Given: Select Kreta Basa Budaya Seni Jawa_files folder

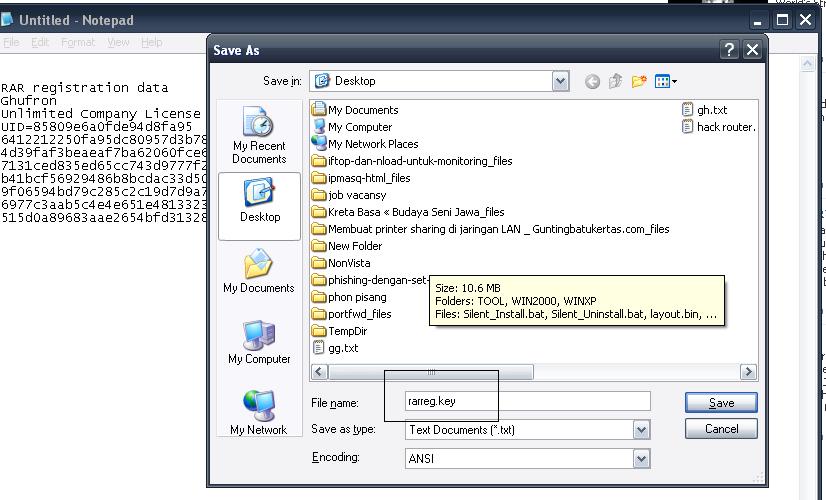Looking at the screenshot, I should 408,212.
